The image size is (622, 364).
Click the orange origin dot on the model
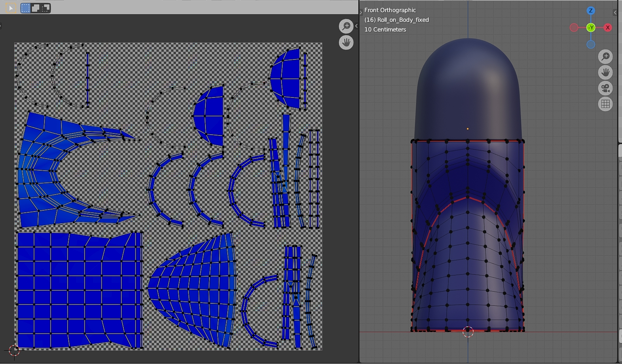pyautogui.click(x=468, y=129)
